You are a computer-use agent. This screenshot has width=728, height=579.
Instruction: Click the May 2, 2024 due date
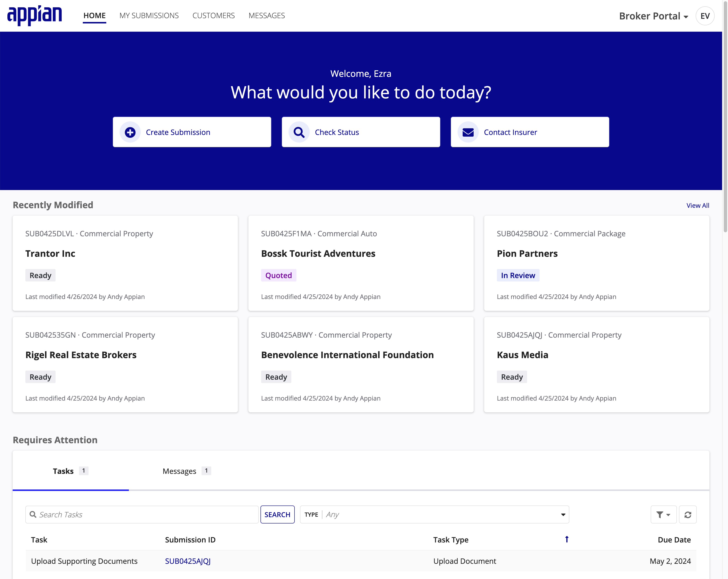pyautogui.click(x=670, y=561)
